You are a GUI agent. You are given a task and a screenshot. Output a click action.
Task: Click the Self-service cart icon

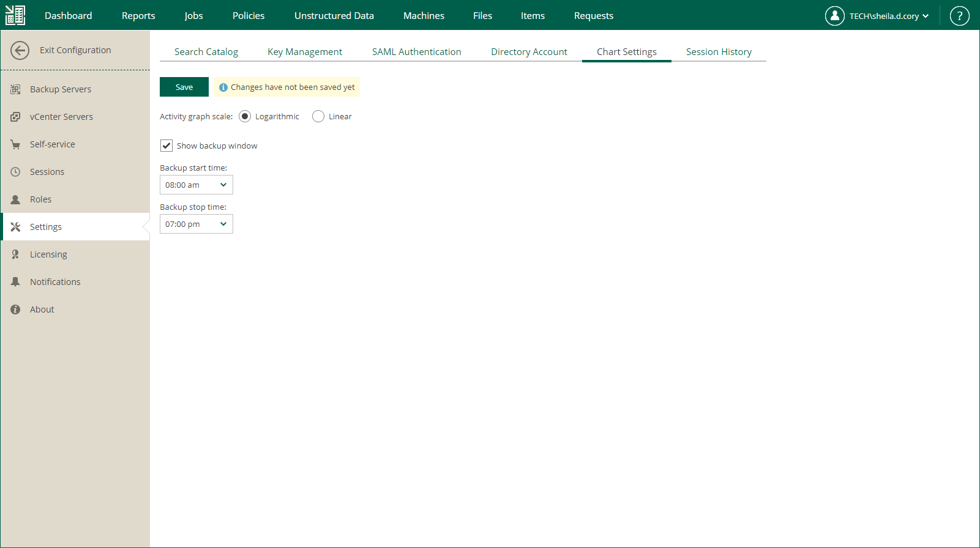click(x=15, y=144)
